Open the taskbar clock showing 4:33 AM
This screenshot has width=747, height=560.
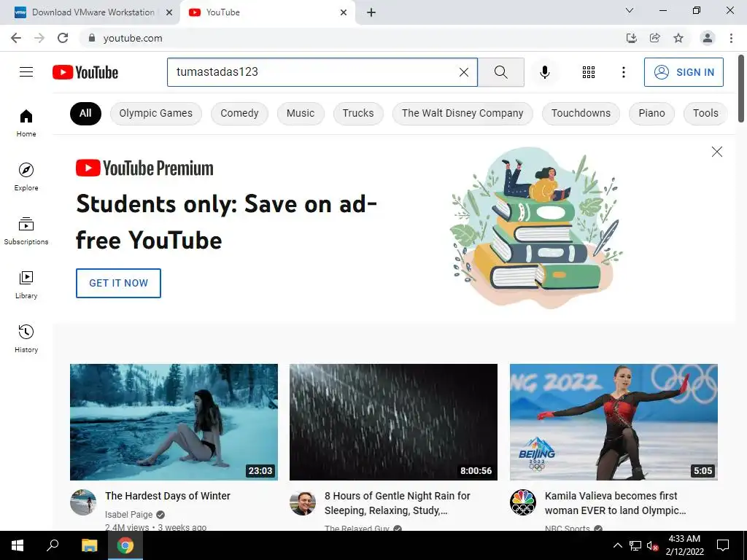pos(684,545)
